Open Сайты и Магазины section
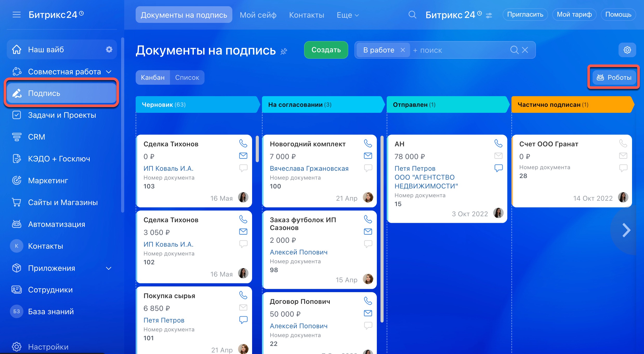The image size is (644, 354). tap(62, 202)
